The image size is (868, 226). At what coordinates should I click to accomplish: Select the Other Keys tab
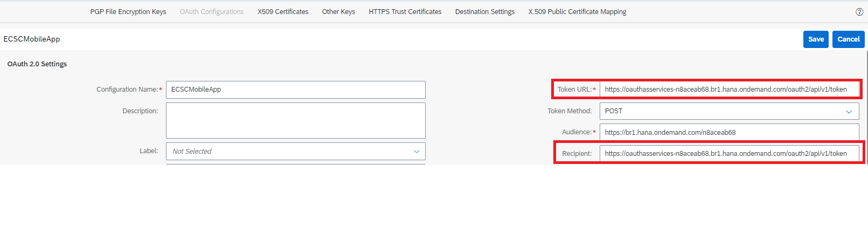pyautogui.click(x=338, y=11)
